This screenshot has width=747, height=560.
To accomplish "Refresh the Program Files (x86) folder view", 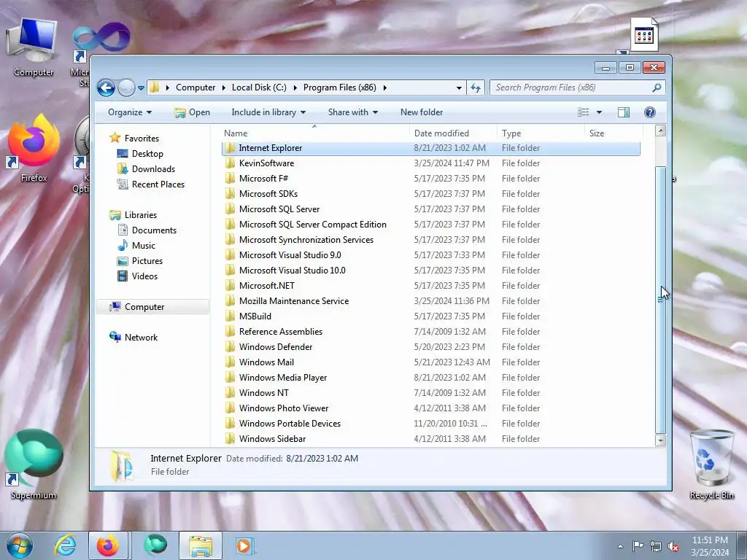I will [x=476, y=87].
